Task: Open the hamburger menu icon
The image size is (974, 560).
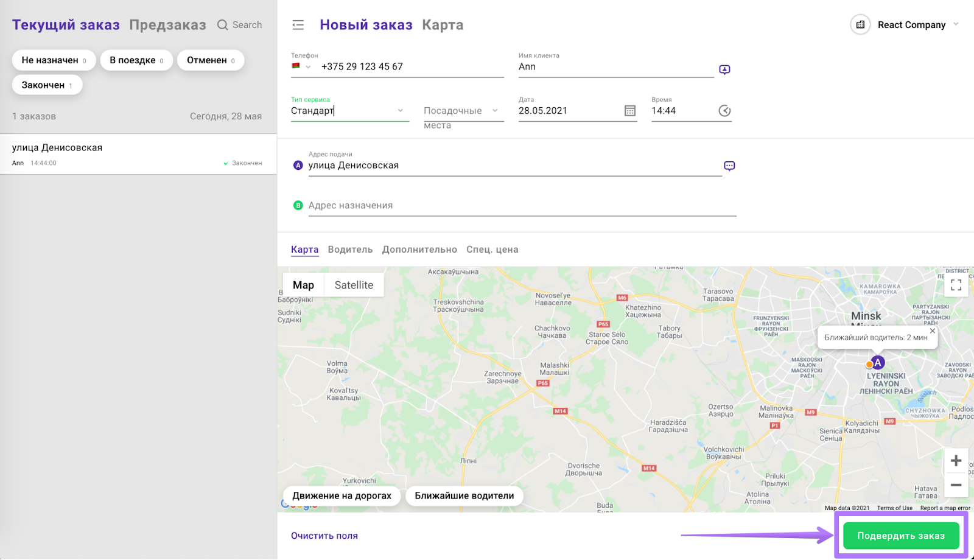Action: point(298,25)
